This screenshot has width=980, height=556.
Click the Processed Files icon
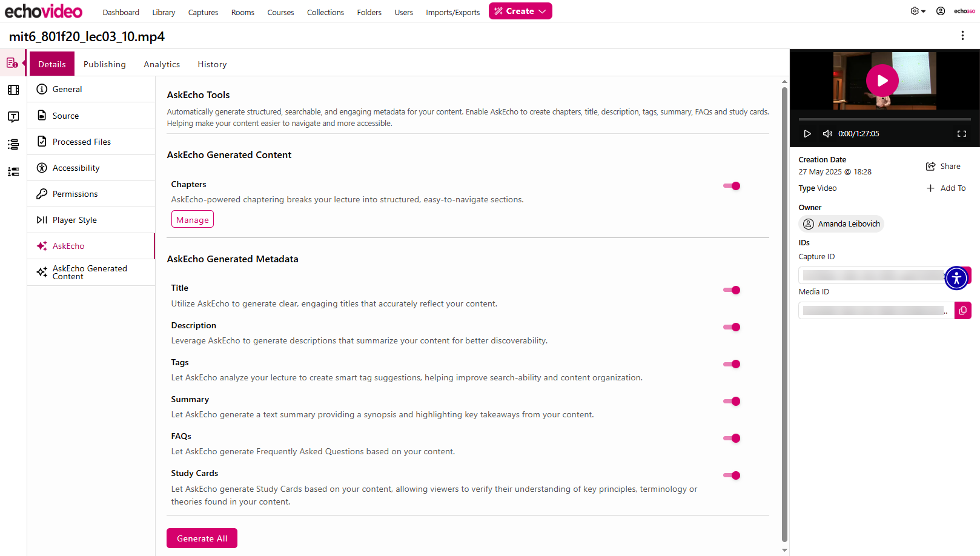click(x=42, y=141)
